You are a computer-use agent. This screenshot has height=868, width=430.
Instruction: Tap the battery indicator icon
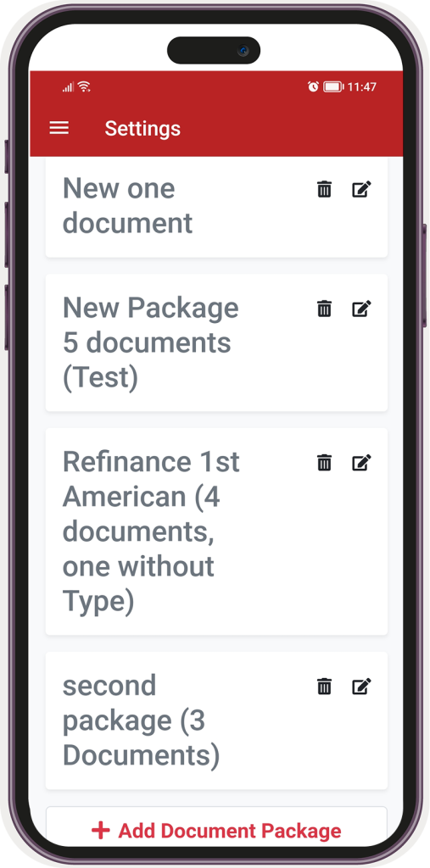333,86
